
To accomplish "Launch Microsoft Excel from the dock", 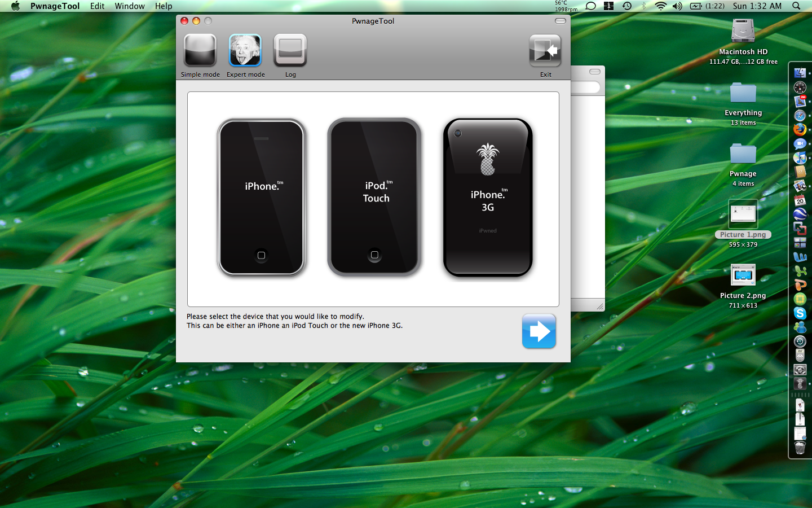I will 800,270.
